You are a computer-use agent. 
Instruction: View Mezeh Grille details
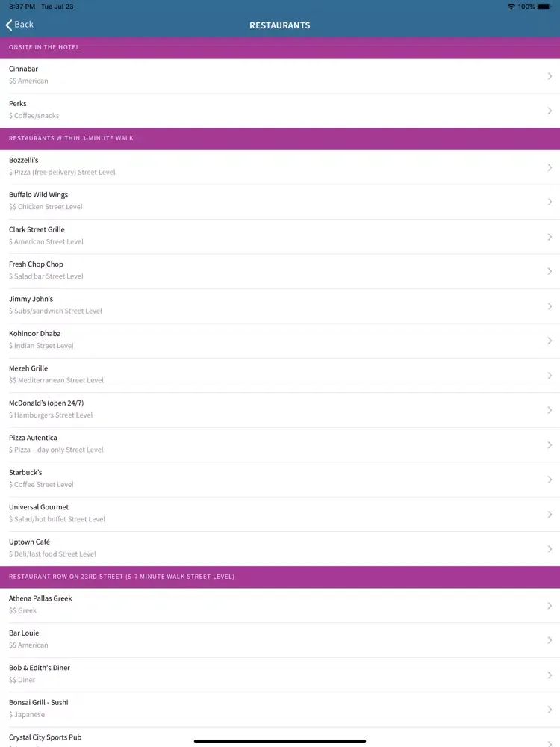click(280, 376)
